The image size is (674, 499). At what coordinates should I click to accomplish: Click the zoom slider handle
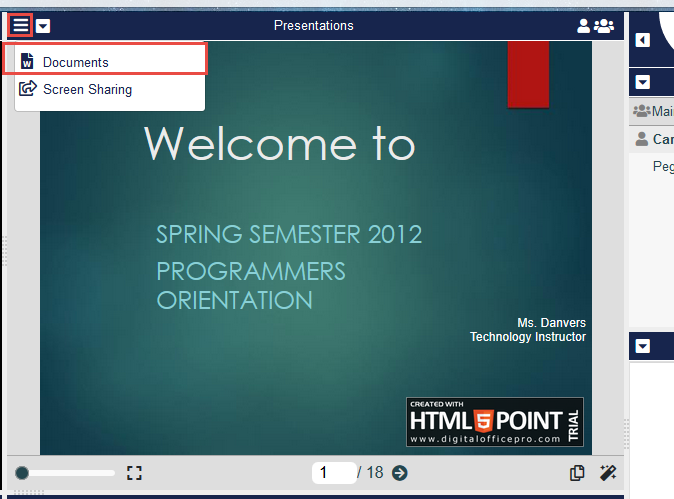point(22,473)
